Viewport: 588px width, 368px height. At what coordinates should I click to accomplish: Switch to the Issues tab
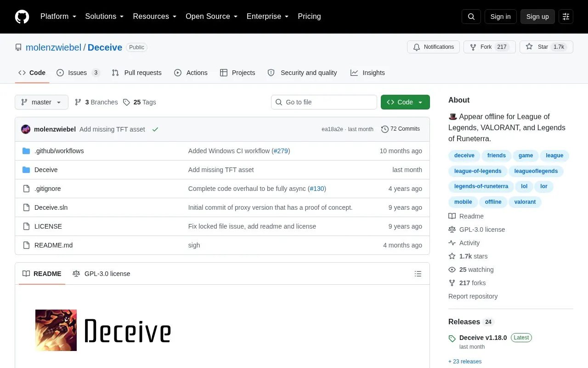coord(78,73)
